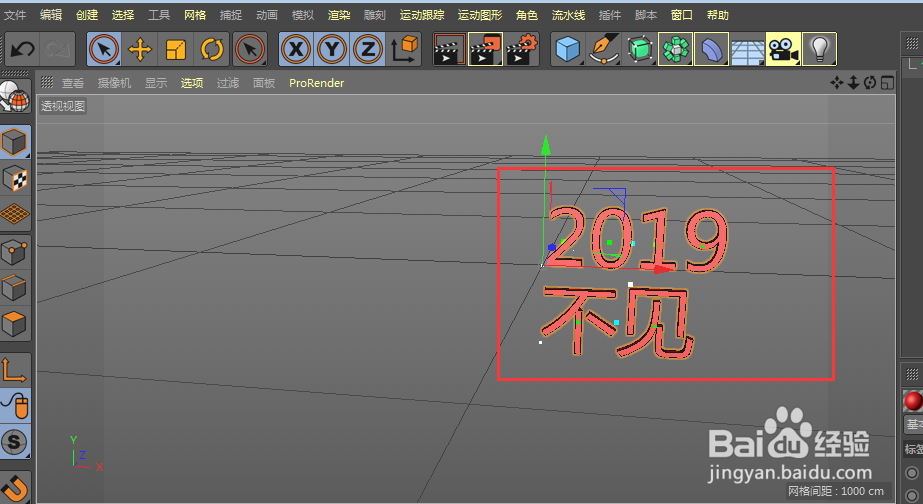The height and width of the screenshot is (504, 923).
Task: Add a Light bulb object
Action: [819, 49]
